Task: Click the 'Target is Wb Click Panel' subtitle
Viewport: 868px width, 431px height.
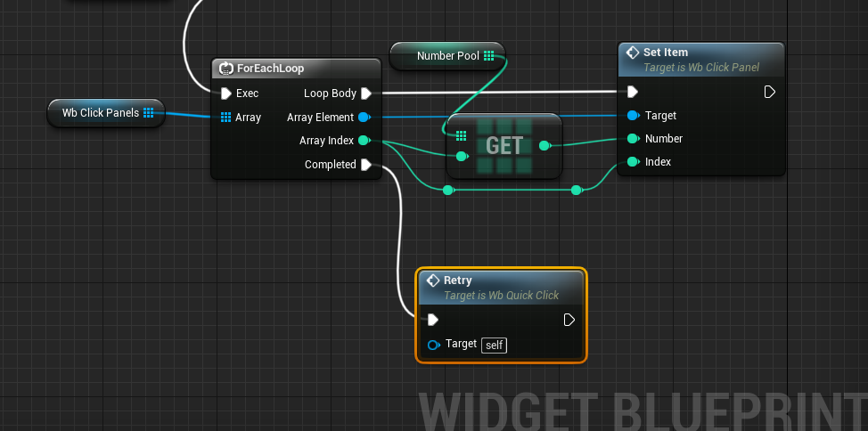Action: 700,68
